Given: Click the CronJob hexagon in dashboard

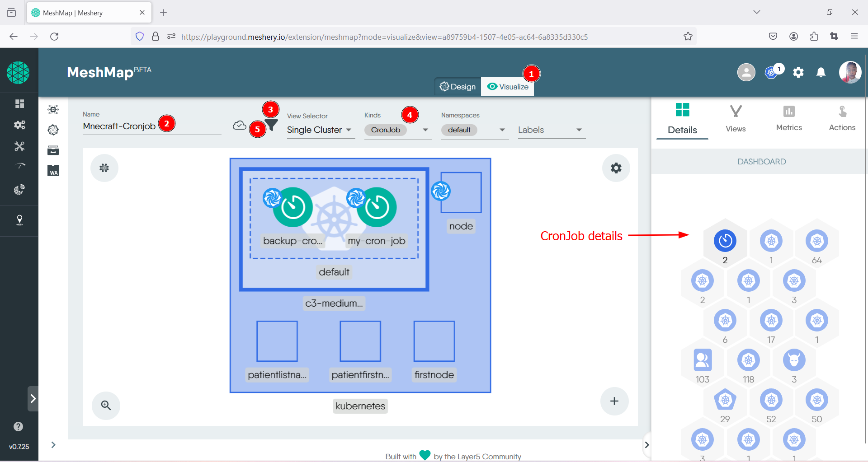Looking at the screenshot, I should click(x=725, y=241).
